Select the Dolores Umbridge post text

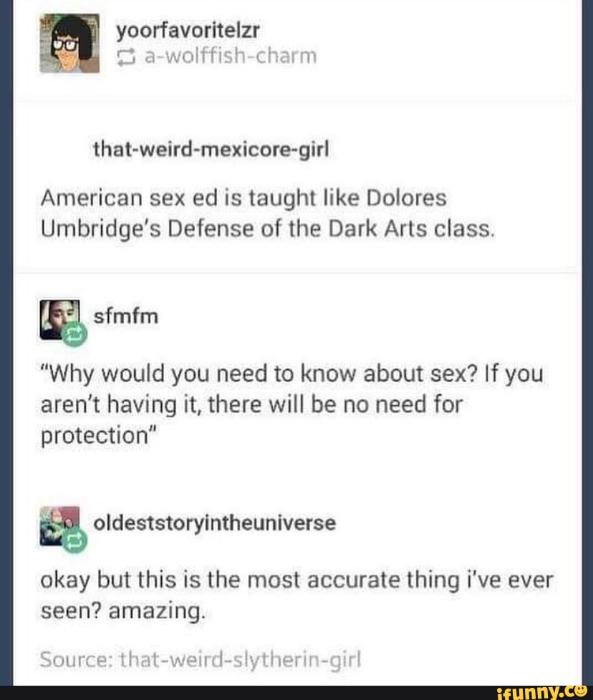(x=268, y=213)
